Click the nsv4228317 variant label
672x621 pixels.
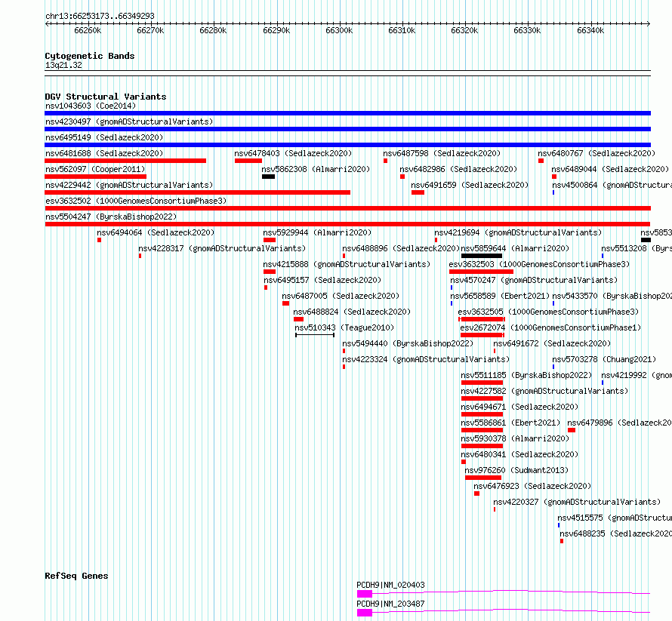[222, 248]
